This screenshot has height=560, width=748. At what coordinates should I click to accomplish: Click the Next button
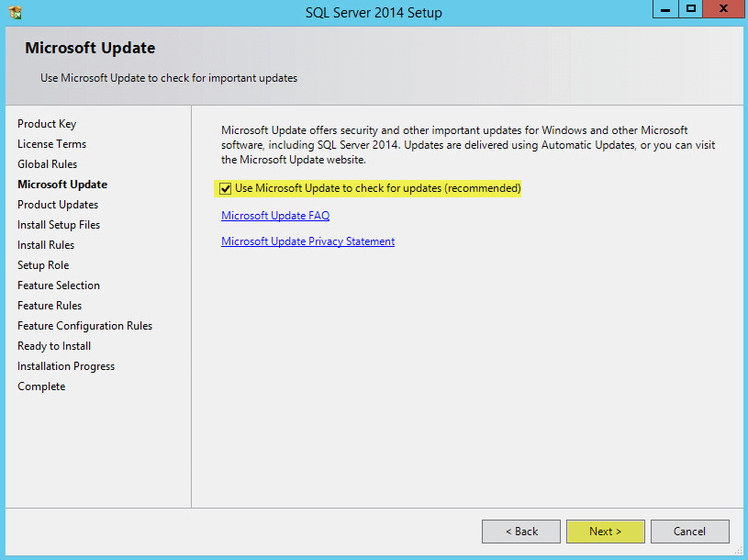(606, 532)
